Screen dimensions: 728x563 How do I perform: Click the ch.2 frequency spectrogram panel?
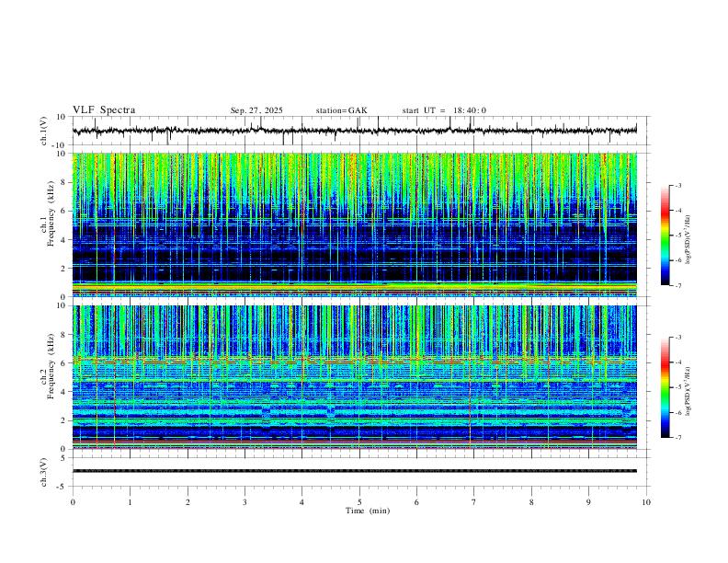coord(355,377)
